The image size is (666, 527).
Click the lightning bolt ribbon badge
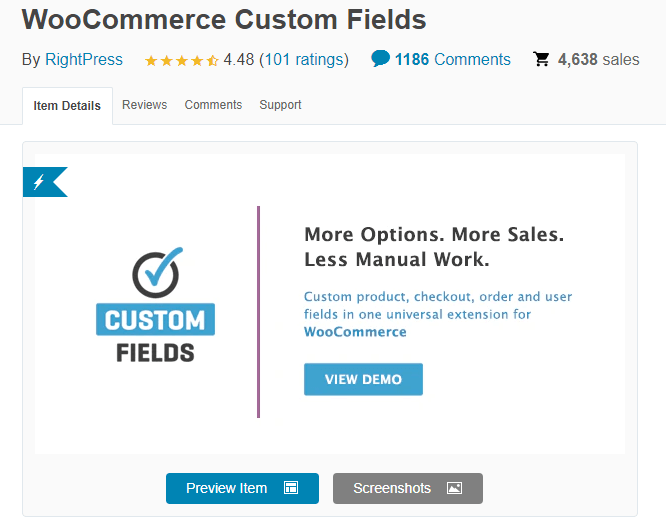pyautogui.click(x=41, y=182)
